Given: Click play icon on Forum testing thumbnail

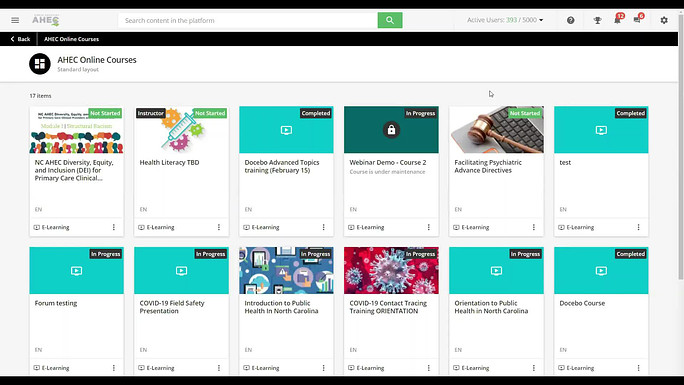Looking at the screenshot, I should pos(76,271).
